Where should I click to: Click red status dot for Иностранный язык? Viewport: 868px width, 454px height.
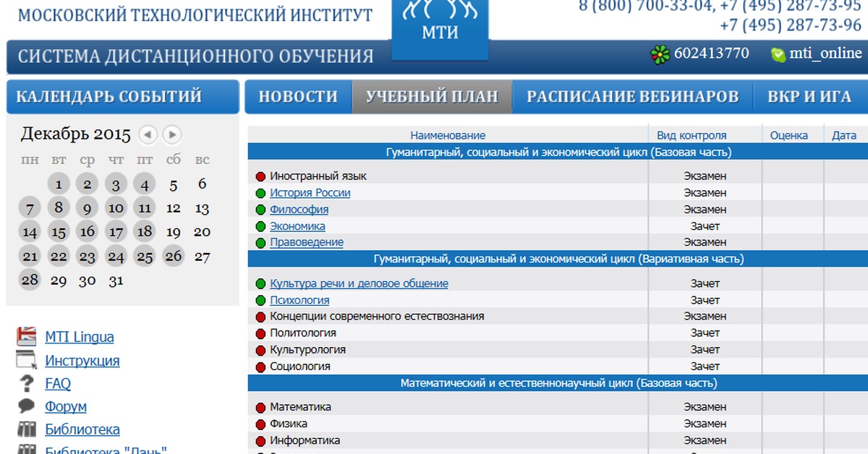[261, 176]
